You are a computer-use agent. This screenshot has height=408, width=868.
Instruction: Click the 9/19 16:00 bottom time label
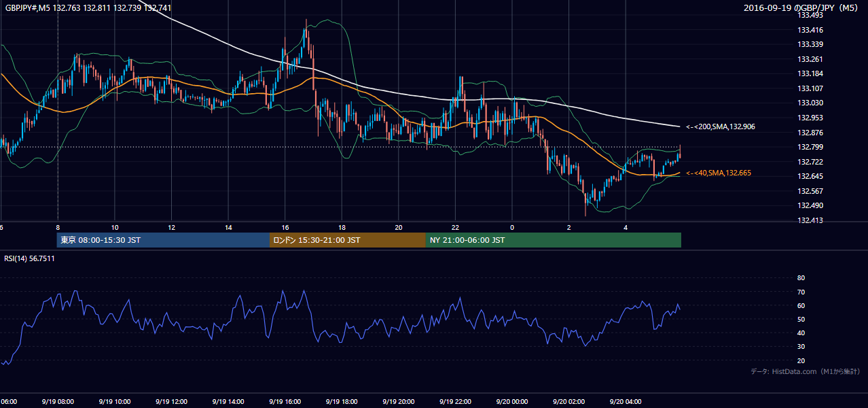pos(284,402)
